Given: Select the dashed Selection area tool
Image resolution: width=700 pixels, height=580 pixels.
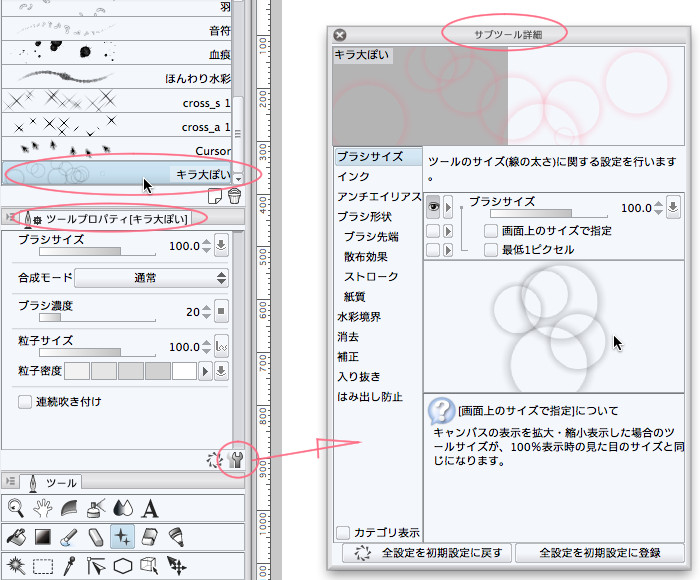Looking at the screenshot, I should 43,566.
